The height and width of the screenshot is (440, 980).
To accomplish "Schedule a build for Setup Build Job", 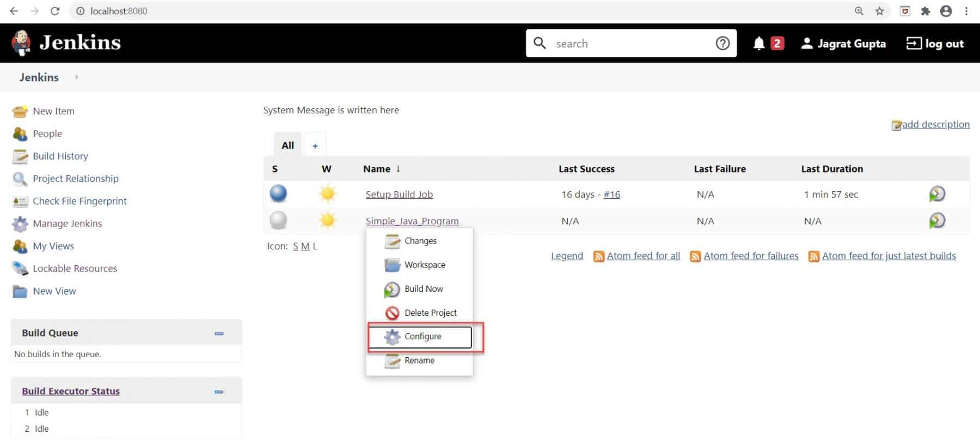I will tap(936, 194).
